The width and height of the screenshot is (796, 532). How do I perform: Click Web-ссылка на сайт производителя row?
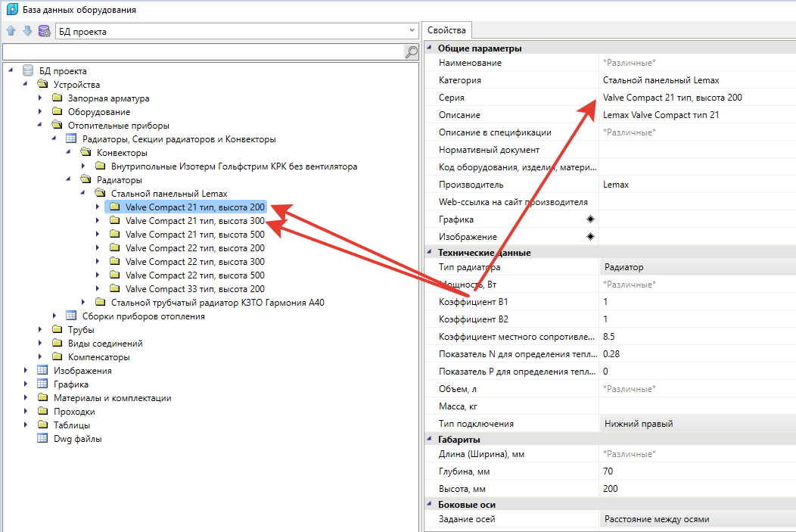coord(610,201)
